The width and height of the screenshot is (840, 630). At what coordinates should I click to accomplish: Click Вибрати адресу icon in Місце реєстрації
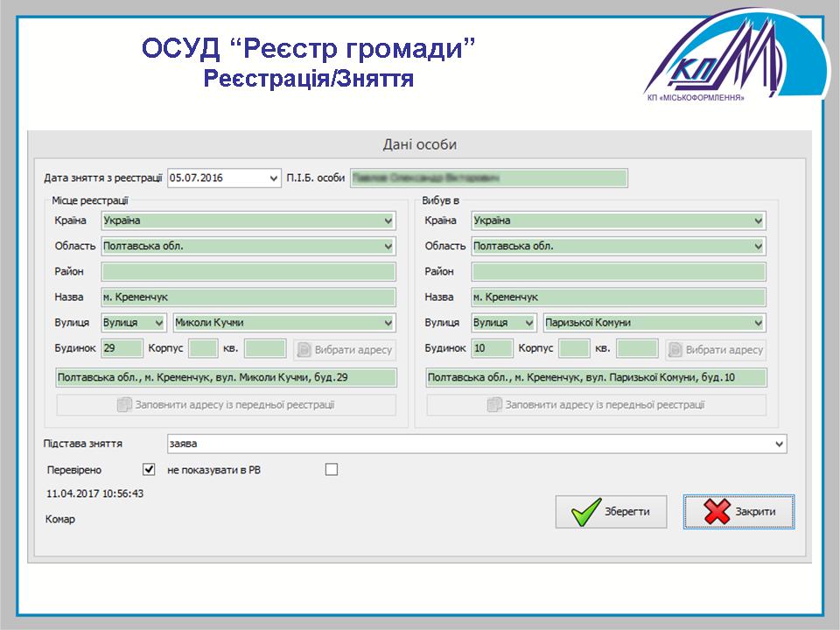tap(304, 350)
